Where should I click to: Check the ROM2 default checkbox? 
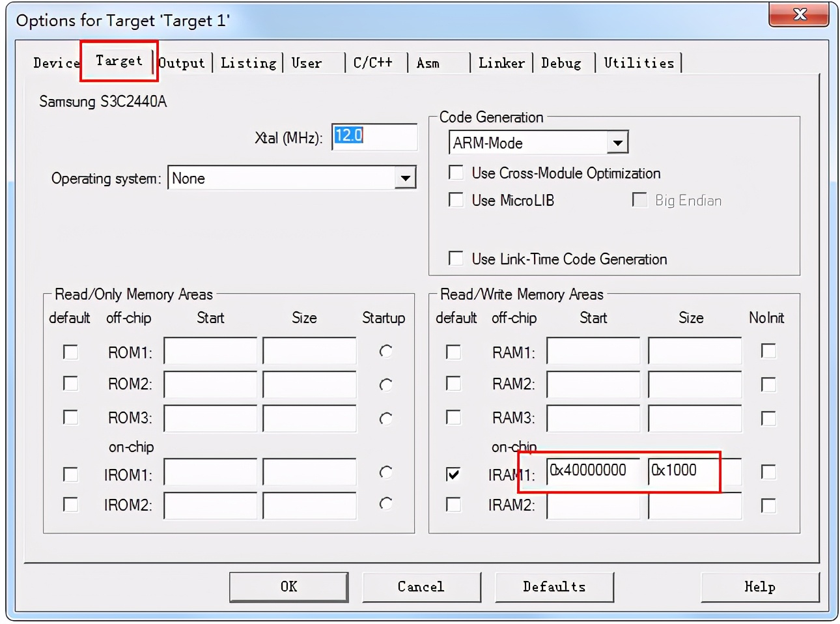click(70, 384)
